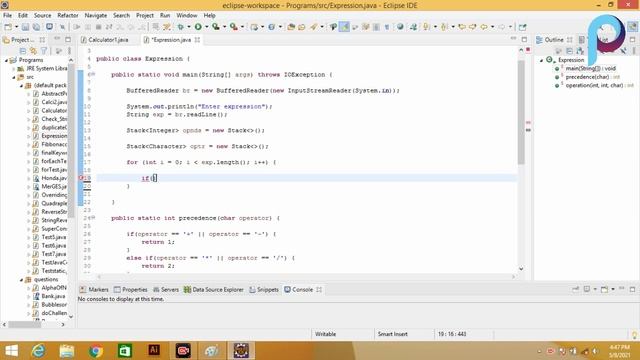This screenshot has width=640, height=360.
Task: Collapse the src folder node
Action: pos(14,77)
